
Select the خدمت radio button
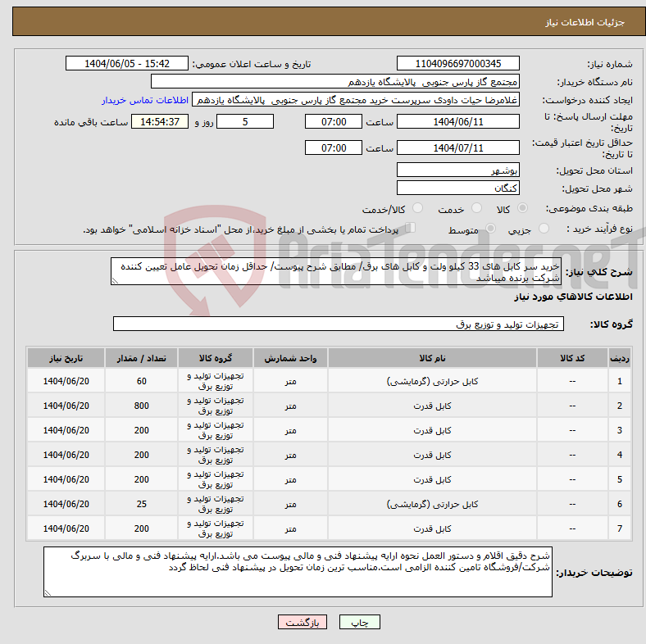(x=476, y=208)
